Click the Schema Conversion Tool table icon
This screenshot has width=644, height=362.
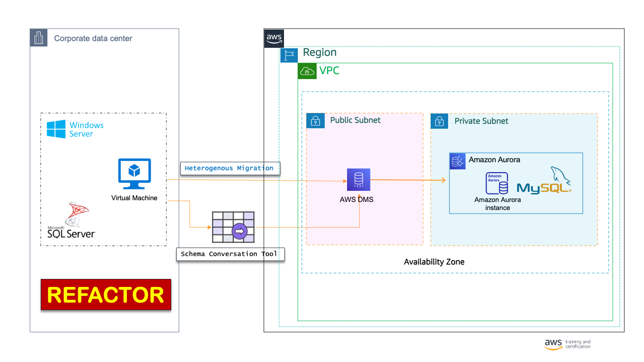click(x=233, y=227)
